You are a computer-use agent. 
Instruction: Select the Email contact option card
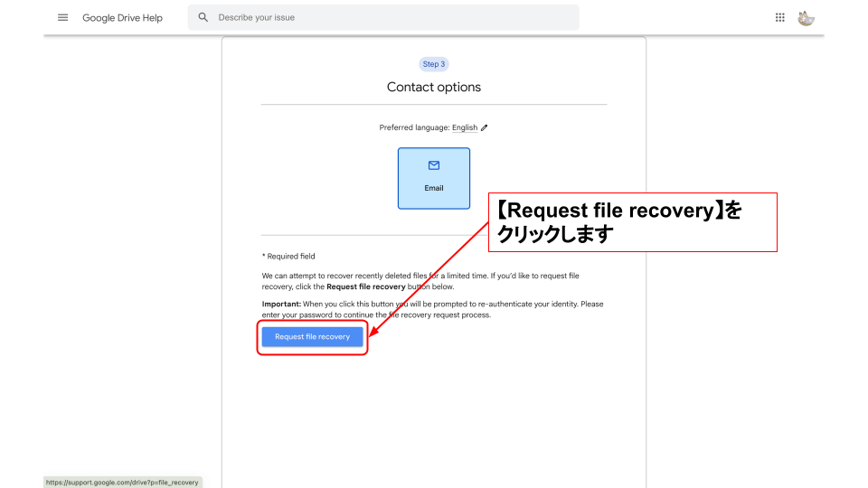[434, 178]
